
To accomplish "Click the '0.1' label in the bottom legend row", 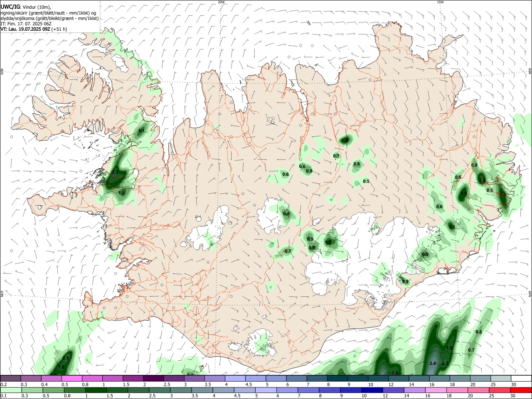I will point(4,396).
